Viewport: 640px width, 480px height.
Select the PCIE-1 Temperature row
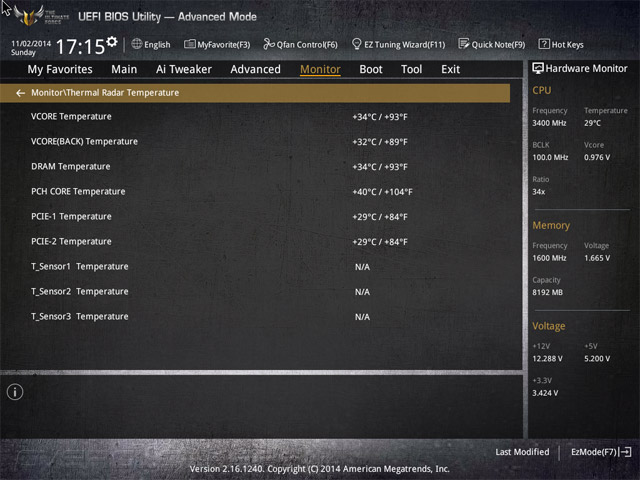point(255,217)
